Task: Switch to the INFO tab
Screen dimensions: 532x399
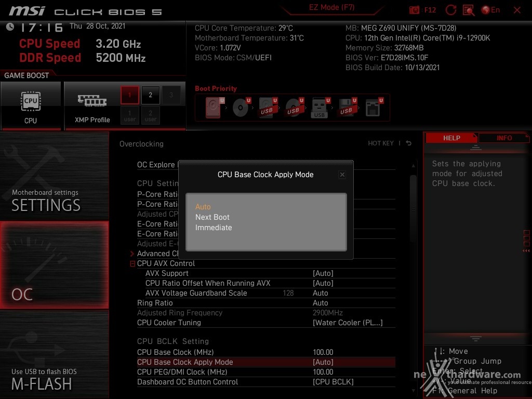Action: (x=504, y=138)
